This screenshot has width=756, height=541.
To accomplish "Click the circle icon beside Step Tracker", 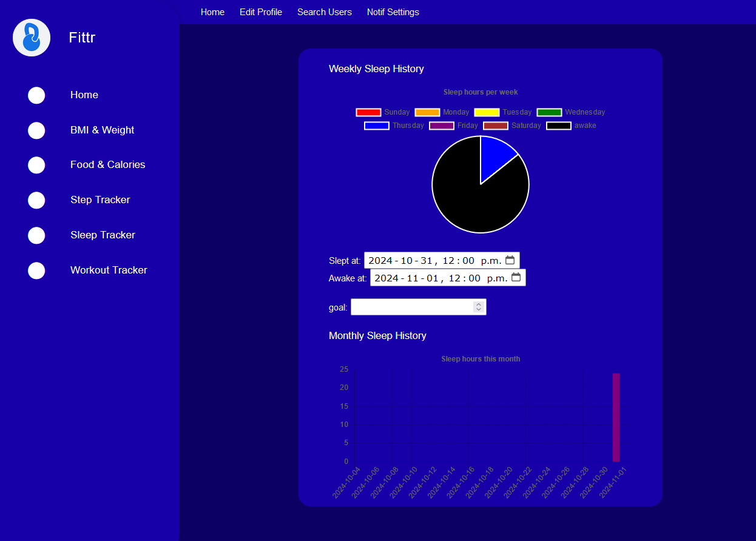I will pos(36,200).
